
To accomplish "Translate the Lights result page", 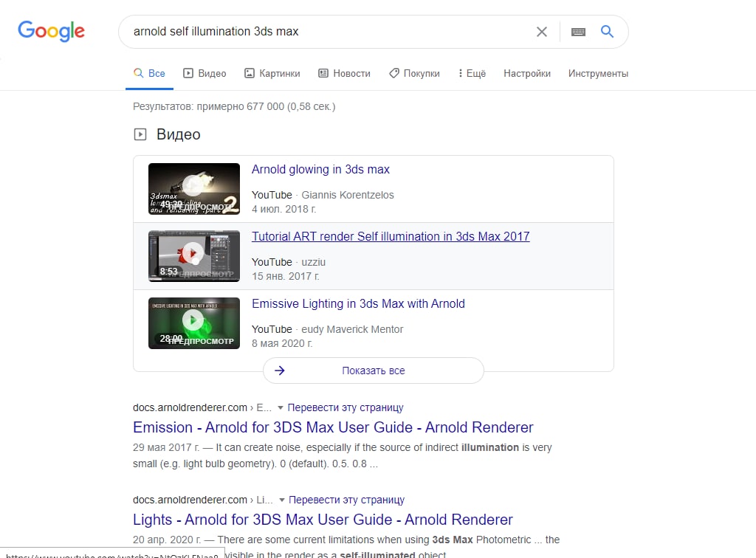I will tap(346, 500).
